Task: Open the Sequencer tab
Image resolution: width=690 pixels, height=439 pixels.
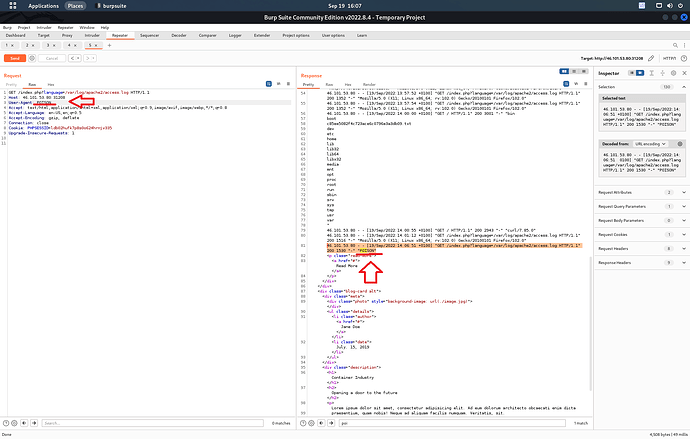Action: 150,35
